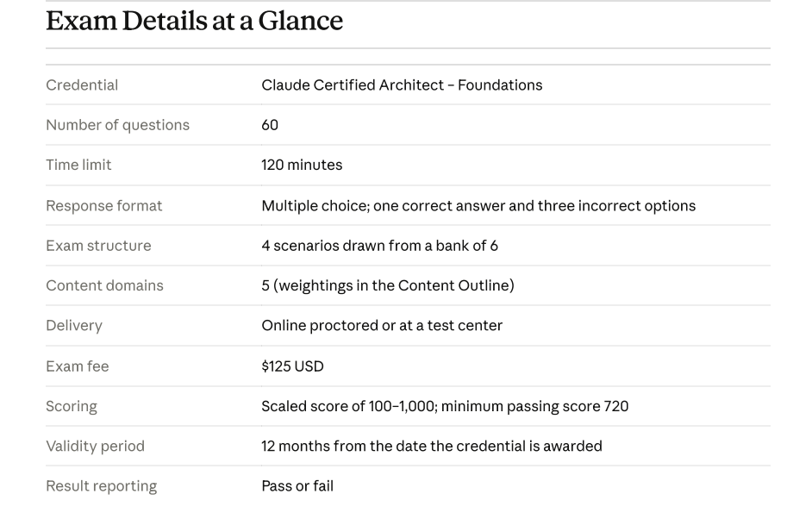Click Claude Certified Architect – Foundations text
The width and height of the screenshot is (812, 519).
click(x=402, y=85)
